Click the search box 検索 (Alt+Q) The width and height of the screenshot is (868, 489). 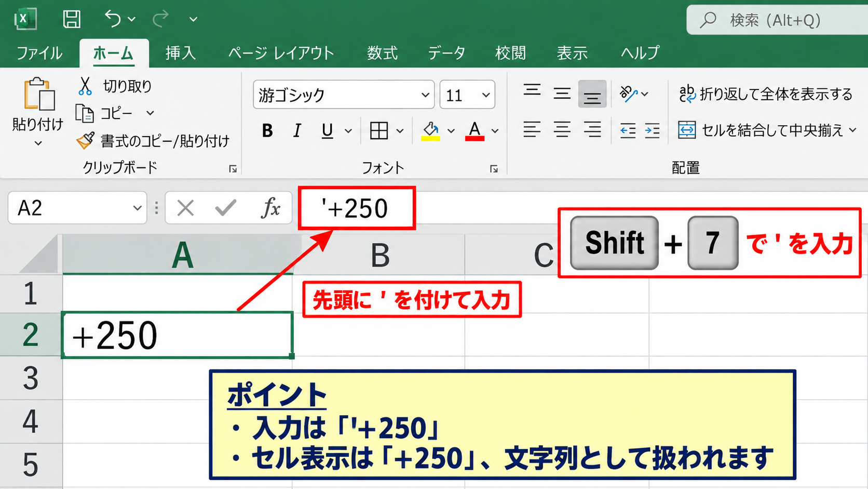[777, 20]
